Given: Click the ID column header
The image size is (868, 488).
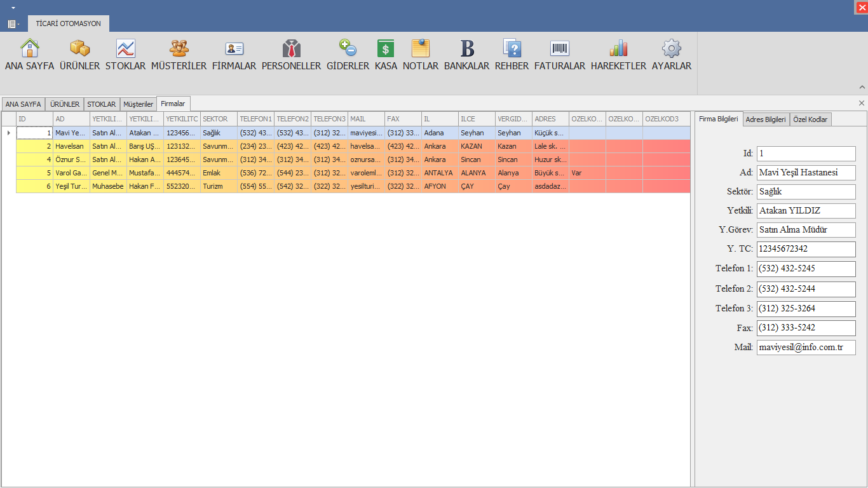Looking at the screenshot, I should pyautogui.click(x=35, y=119).
